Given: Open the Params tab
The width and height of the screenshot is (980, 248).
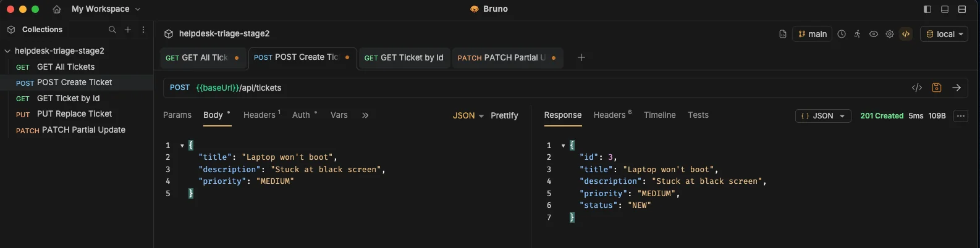Looking at the screenshot, I should pos(177,115).
